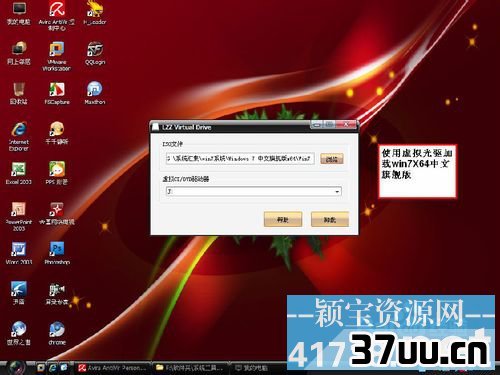Click the load button in LZZ Virtual Drive
500x375 pixels.
coord(283,219)
